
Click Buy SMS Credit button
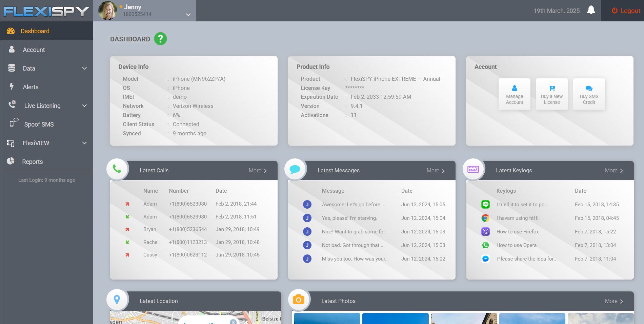[589, 94]
